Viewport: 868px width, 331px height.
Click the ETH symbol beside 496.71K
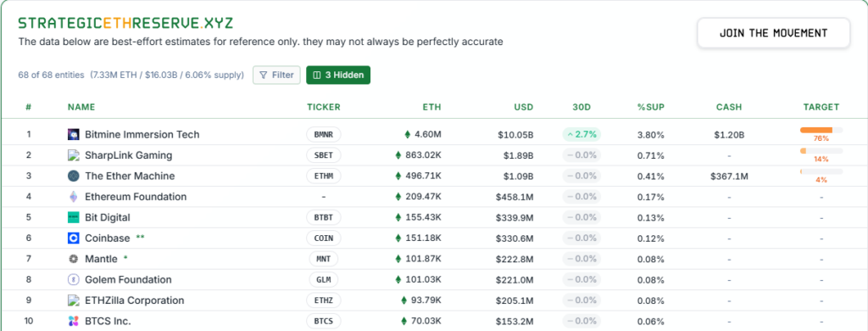tap(398, 176)
